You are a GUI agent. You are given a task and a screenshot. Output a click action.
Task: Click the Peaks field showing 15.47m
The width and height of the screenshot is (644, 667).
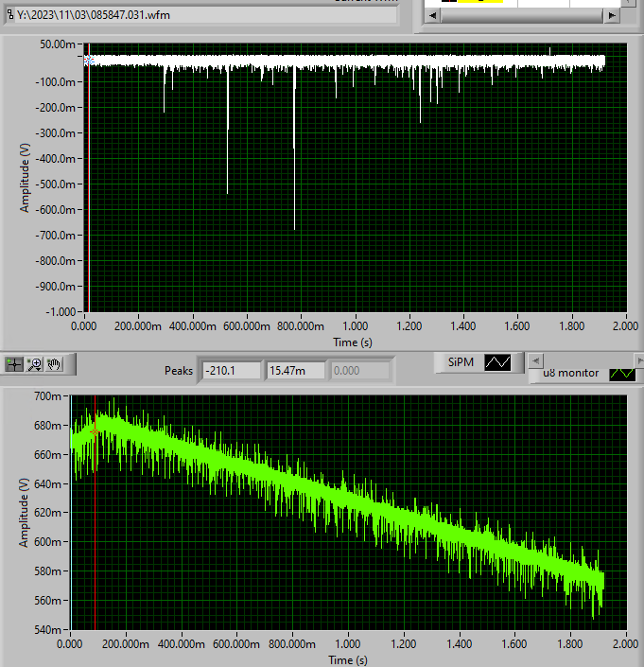pyautogui.click(x=295, y=371)
